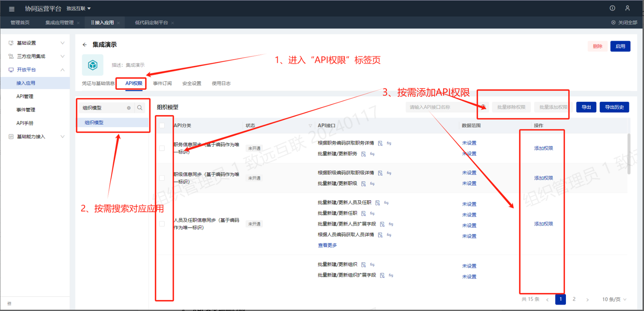This screenshot has width=644, height=311.
Task: Click swap-arrows icon for 根据职务编码获取职务详情
Action: 389,143
